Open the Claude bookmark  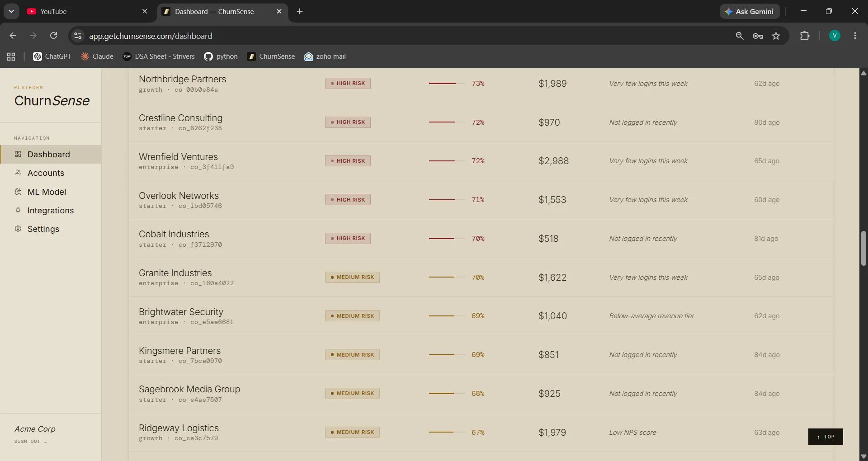coord(97,56)
